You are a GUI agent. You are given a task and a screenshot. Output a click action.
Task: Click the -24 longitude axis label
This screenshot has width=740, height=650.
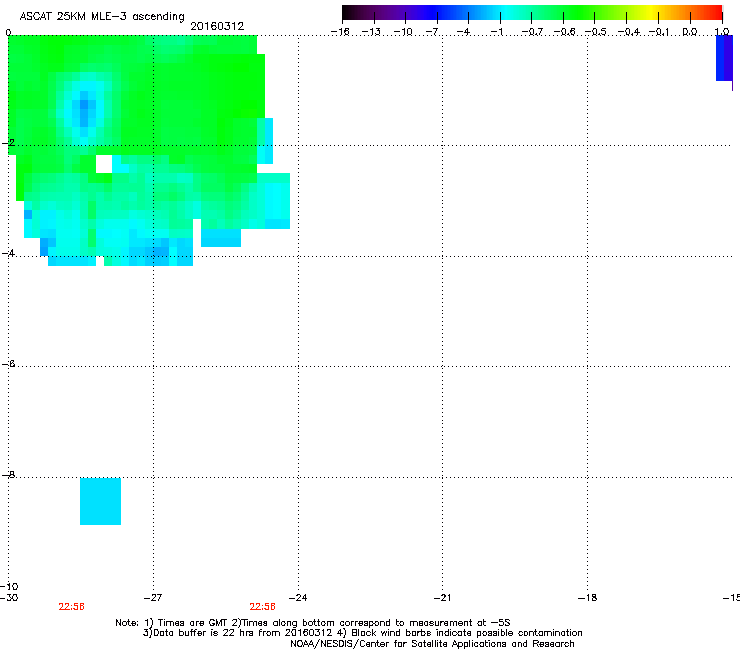tap(298, 598)
